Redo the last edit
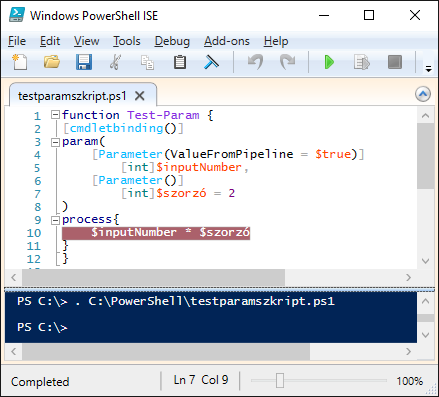439x397 pixels. [x=287, y=62]
